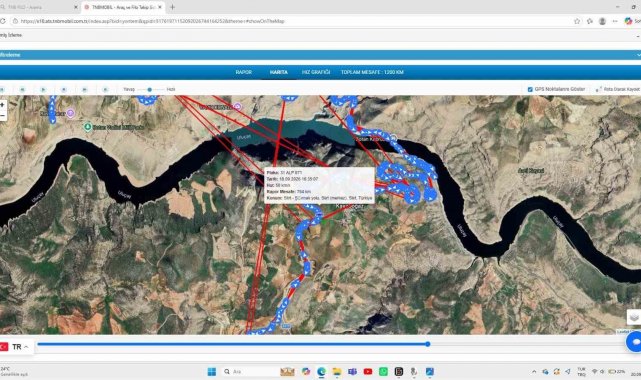The height and width of the screenshot is (380, 641).
Task: Zoom in on the map
Action: (2, 105)
